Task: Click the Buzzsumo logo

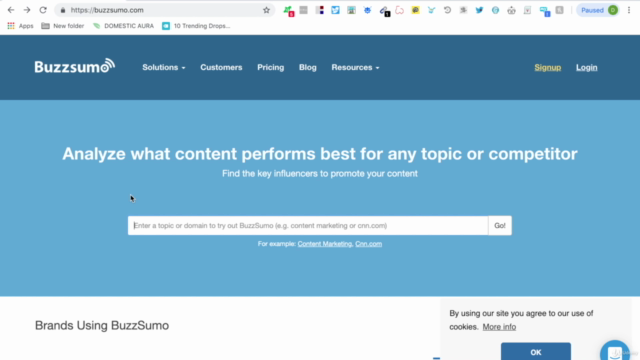Action: pos(75,66)
